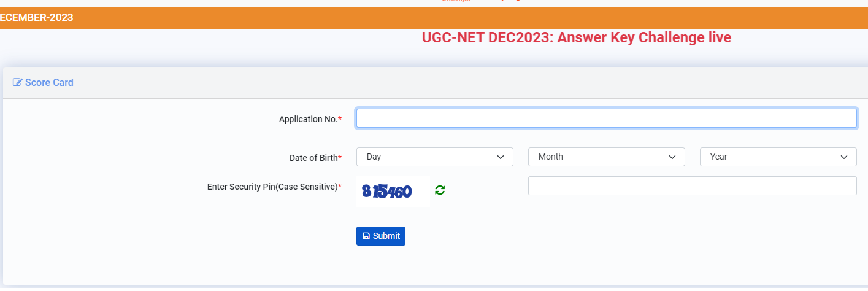The height and width of the screenshot is (291, 868).
Task: Click the Enter Security Pin label
Action: coord(272,187)
